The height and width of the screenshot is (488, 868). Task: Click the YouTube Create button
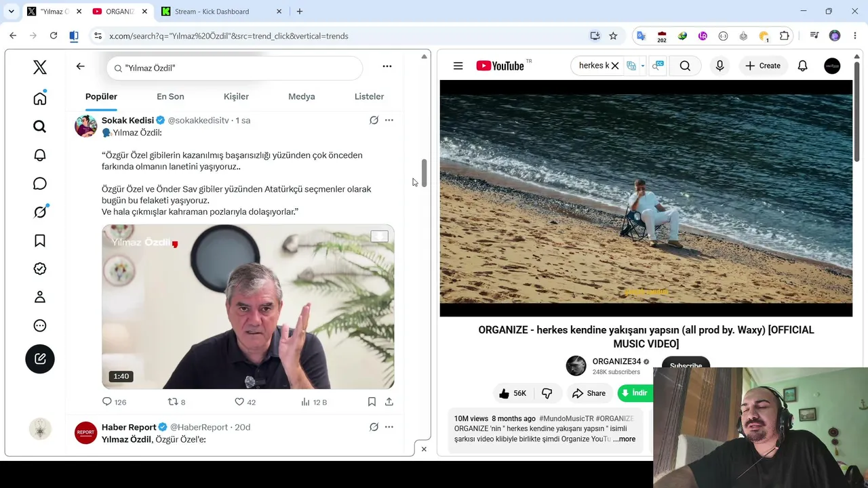click(x=763, y=66)
